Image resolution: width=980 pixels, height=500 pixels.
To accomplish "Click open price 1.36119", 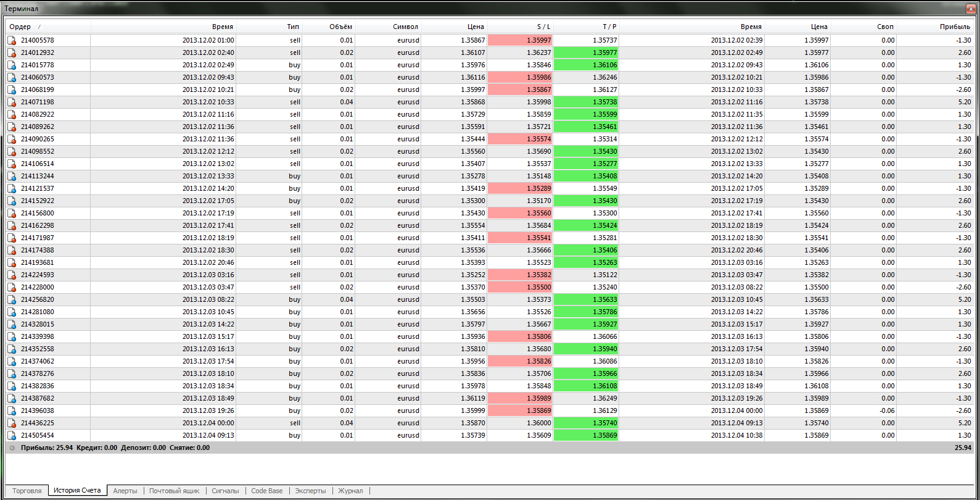I will point(473,398).
